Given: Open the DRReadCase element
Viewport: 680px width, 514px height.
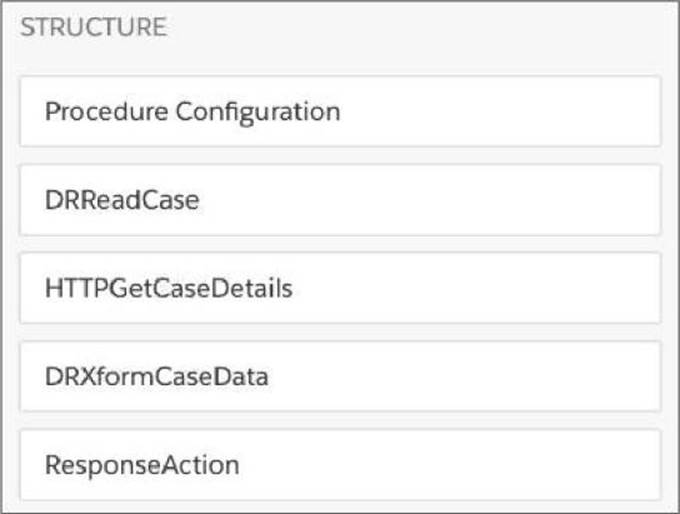Looking at the screenshot, I should coord(340,200).
